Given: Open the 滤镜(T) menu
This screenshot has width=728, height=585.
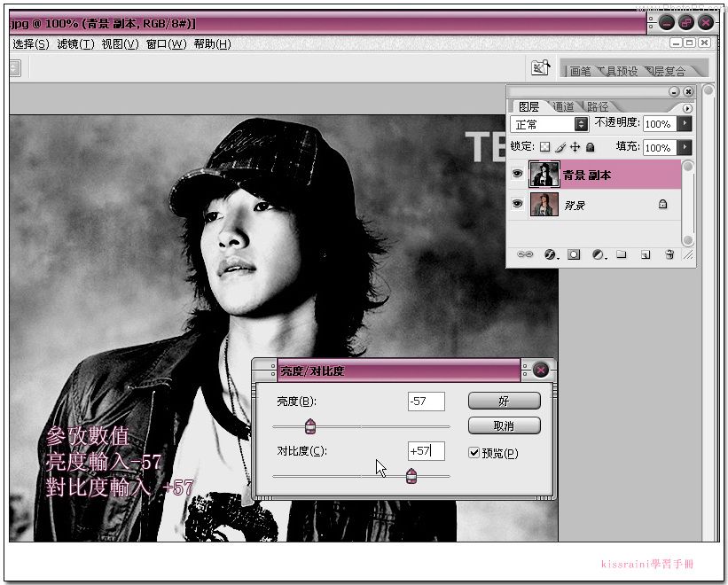Looking at the screenshot, I should [75, 44].
